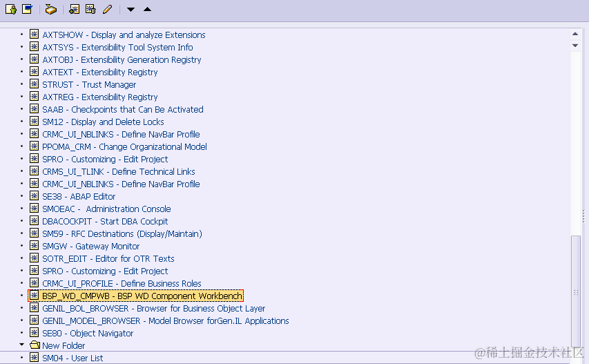Viewport: 589px width, 364px height.
Task: Click the star icon beside CRMS_UI_TLINK
Action: [35, 171]
